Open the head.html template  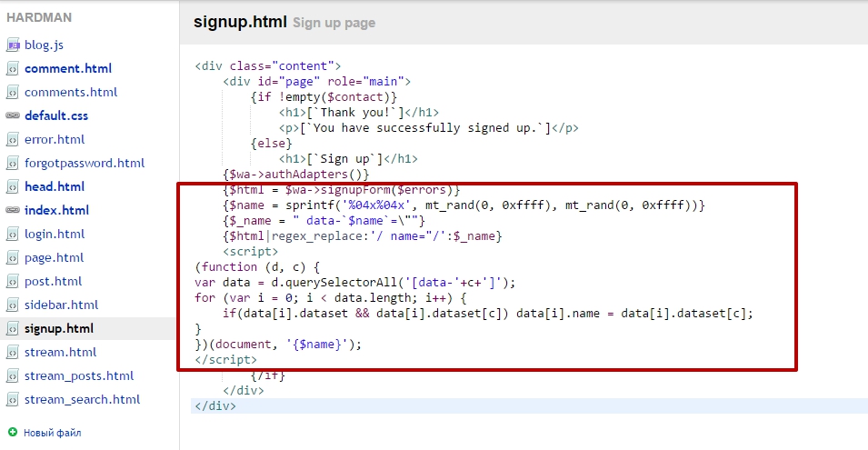pyautogui.click(x=55, y=186)
